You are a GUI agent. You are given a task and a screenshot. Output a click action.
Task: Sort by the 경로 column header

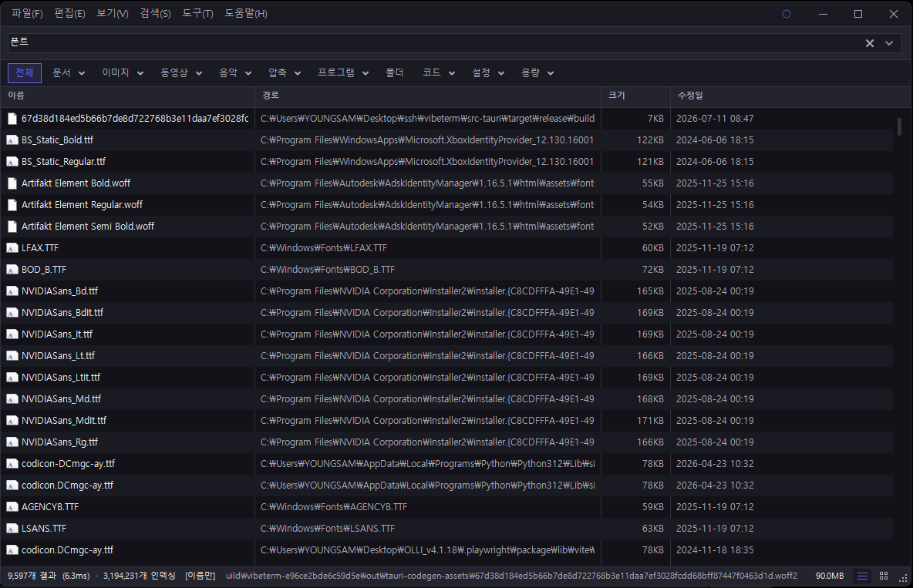tap(428, 96)
